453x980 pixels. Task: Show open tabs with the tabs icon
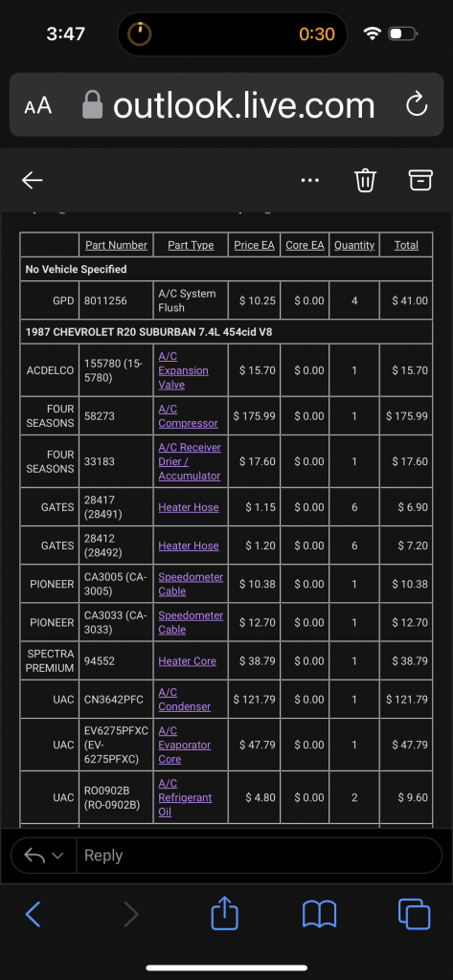414,914
